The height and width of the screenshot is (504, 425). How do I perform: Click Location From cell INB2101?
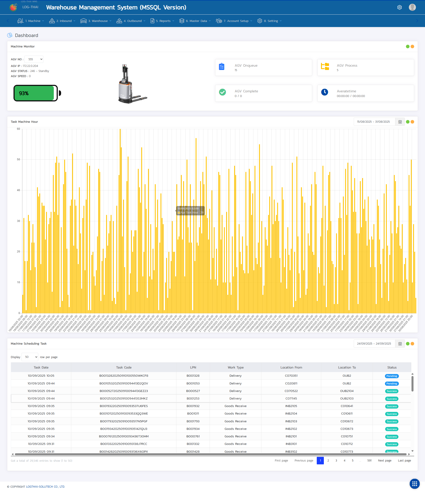[x=291, y=436]
